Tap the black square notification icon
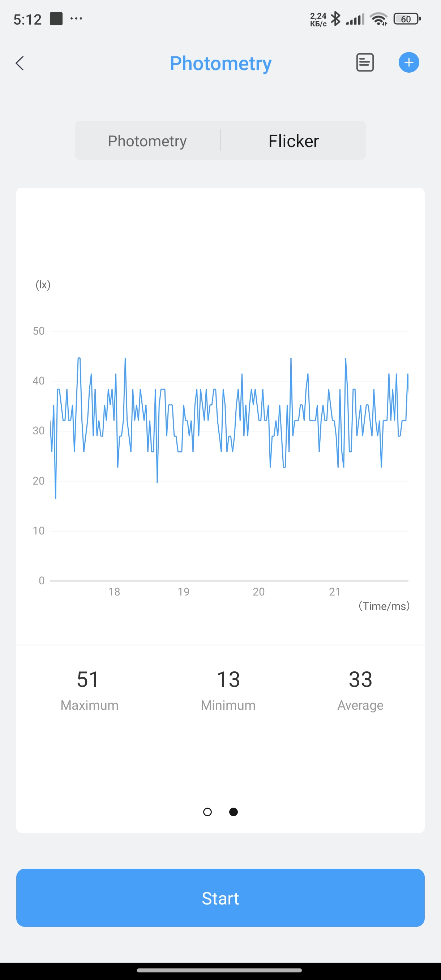Image resolution: width=441 pixels, height=980 pixels. point(56,19)
